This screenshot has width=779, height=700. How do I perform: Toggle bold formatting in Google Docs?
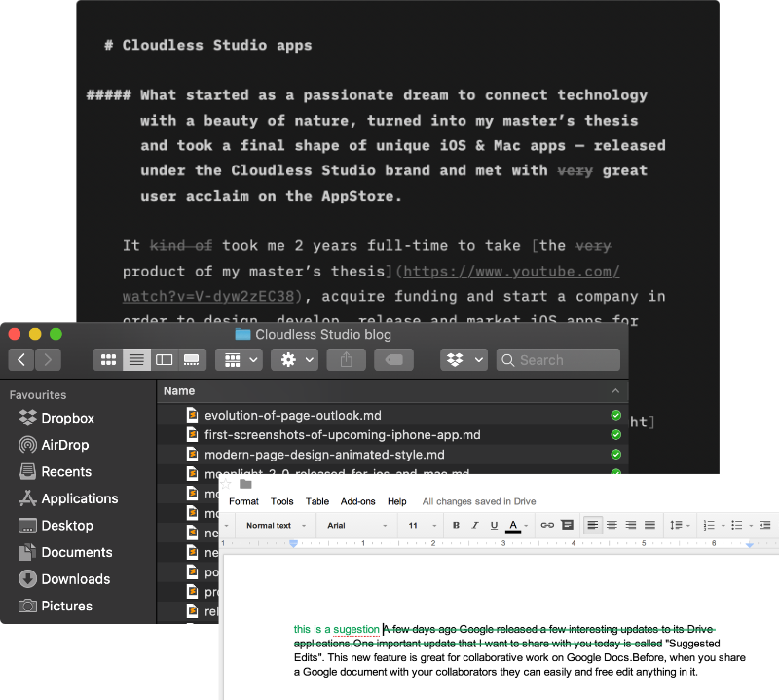coord(456,525)
